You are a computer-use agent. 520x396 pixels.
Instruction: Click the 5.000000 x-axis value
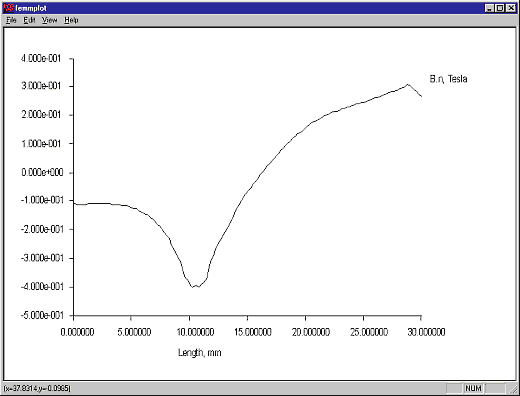pyautogui.click(x=134, y=332)
